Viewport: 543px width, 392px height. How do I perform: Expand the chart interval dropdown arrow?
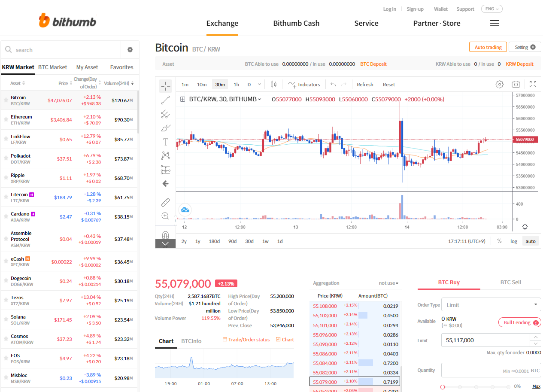[x=259, y=85]
